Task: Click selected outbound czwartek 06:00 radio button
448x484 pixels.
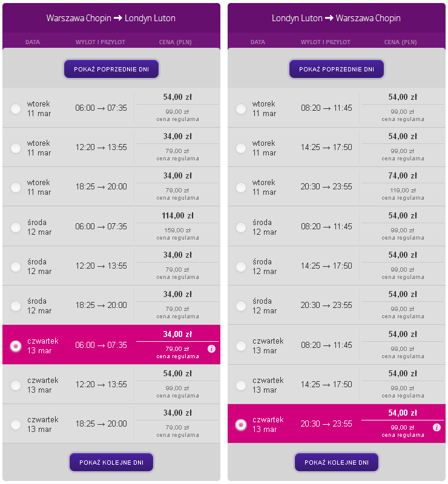Action: [16, 345]
